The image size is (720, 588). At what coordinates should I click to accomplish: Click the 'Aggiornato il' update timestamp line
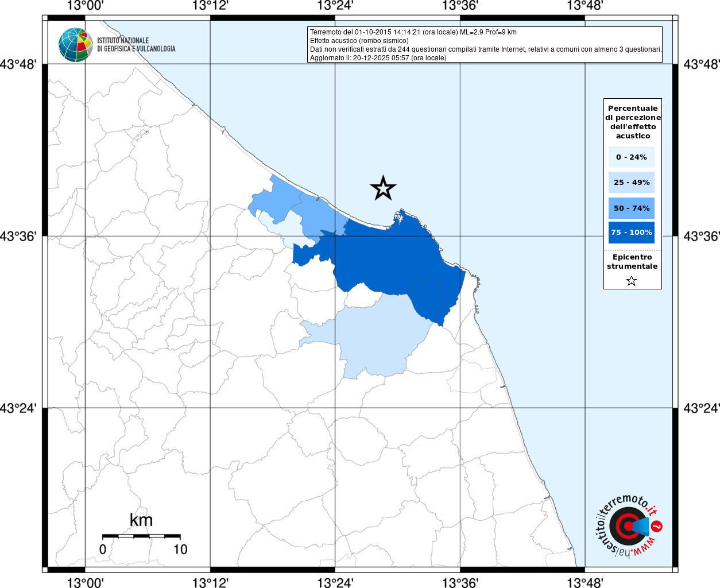(378, 58)
